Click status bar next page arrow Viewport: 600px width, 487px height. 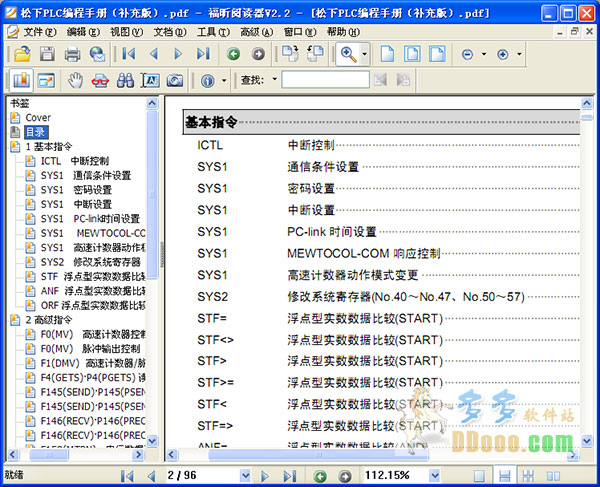264,476
